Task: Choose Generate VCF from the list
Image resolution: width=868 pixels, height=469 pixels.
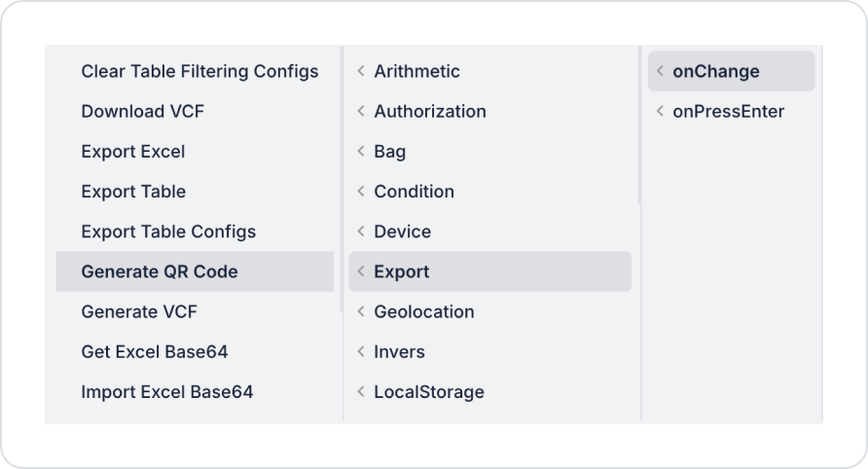Action: [x=139, y=311]
